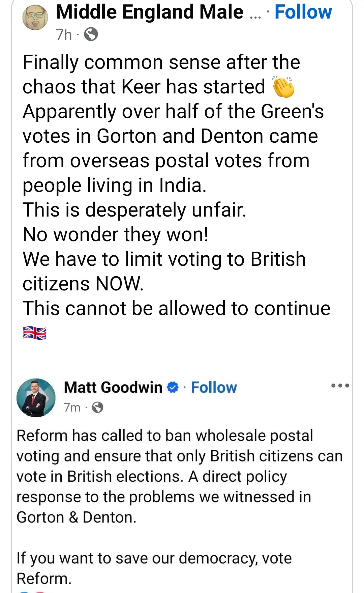The width and height of the screenshot is (364, 593).
Task: Click the UK flag emoji
Action: pos(34,333)
